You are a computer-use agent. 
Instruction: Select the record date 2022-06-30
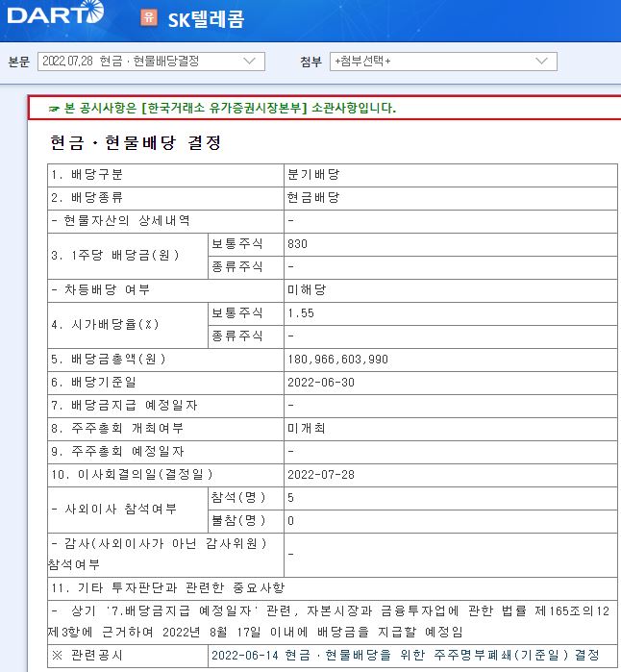(x=321, y=383)
